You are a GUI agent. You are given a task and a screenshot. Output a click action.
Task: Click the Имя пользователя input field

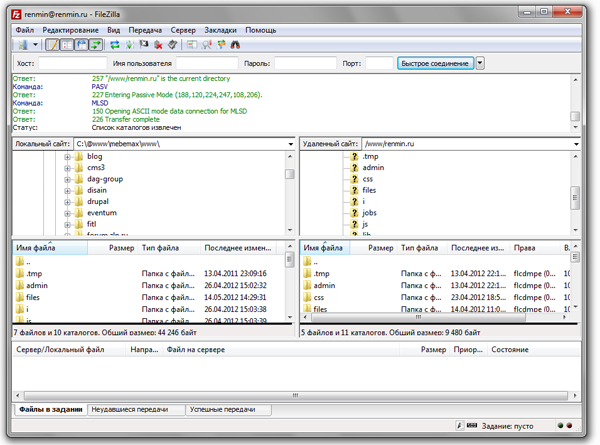[207, 63]
